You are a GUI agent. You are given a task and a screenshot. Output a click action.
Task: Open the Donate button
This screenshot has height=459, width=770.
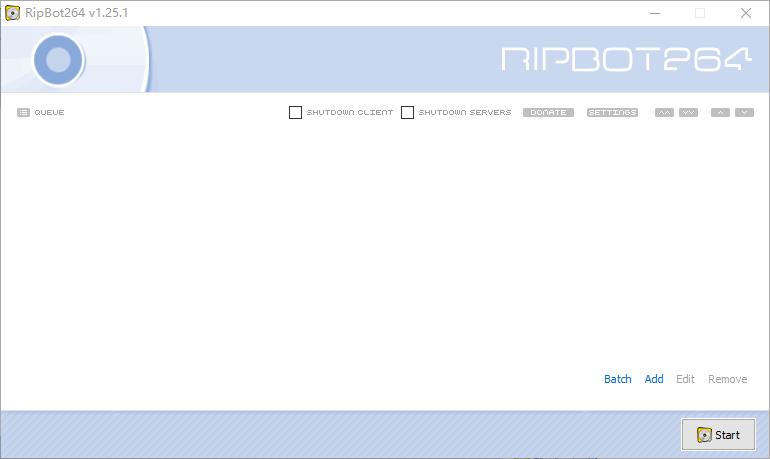pos(548,112)
